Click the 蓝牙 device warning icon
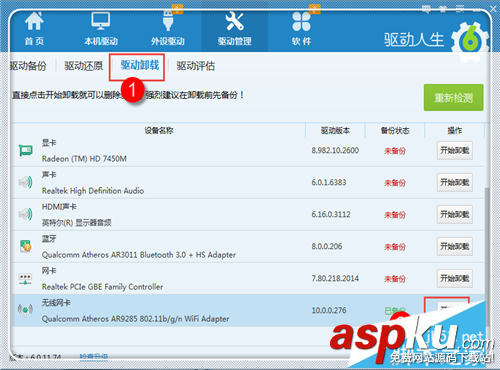The height and width of the screenshot is (370, 500). coord(26,246)
